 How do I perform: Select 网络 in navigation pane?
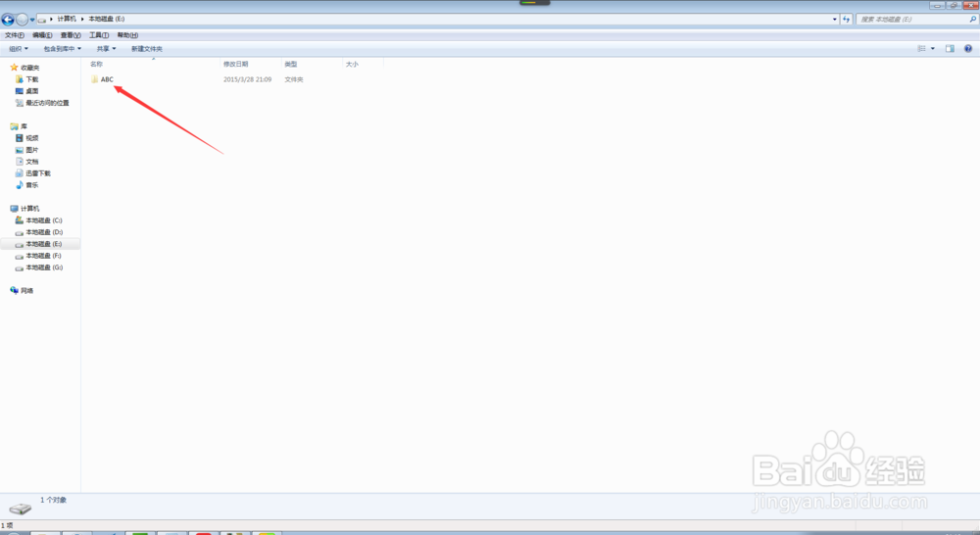coord(22,291)
